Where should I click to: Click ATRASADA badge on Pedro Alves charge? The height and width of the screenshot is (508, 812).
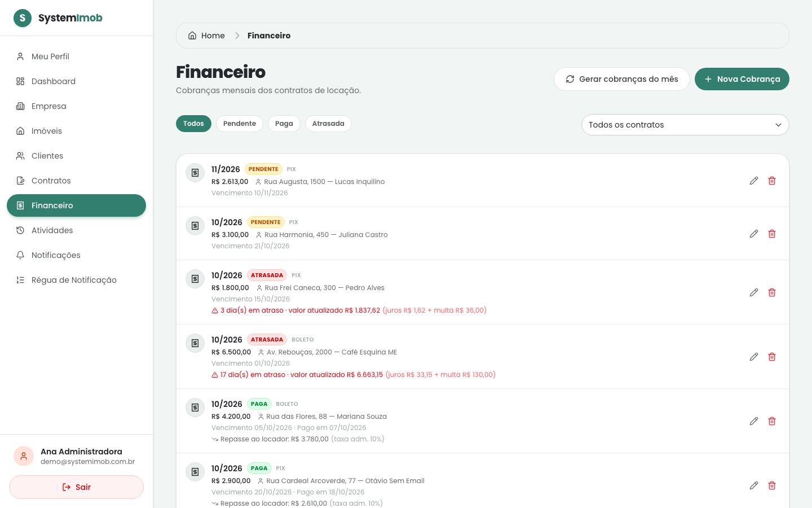267,275
